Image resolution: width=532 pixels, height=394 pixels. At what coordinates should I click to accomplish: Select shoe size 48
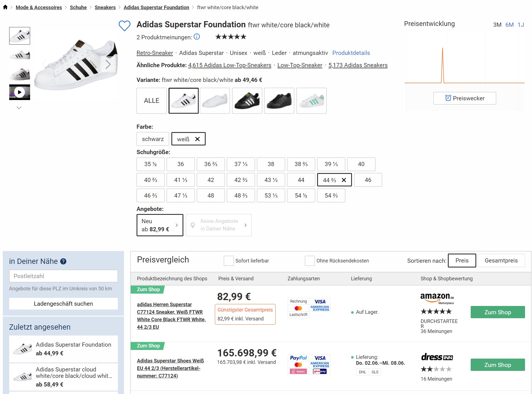[211, 196]
